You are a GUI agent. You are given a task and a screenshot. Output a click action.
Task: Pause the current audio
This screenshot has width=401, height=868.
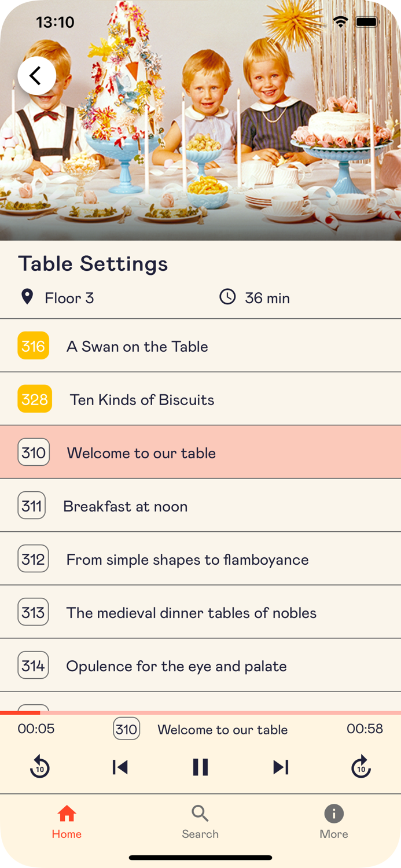(200, 767)
